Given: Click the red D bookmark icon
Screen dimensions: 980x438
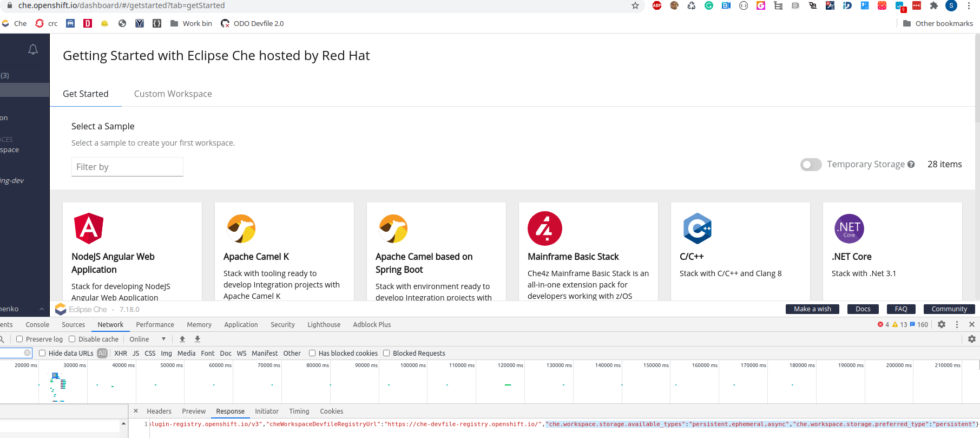Looking at the screenshot, I should click(x=88, y=23).
